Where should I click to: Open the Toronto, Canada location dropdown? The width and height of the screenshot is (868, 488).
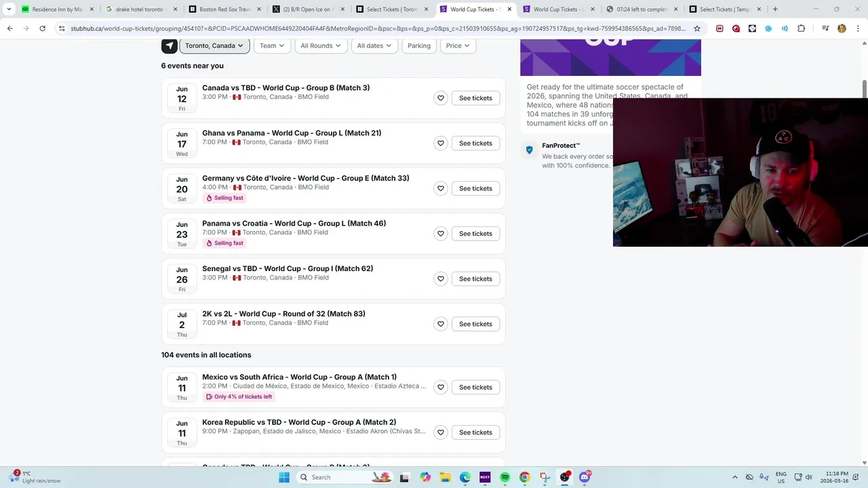point(214,45)
